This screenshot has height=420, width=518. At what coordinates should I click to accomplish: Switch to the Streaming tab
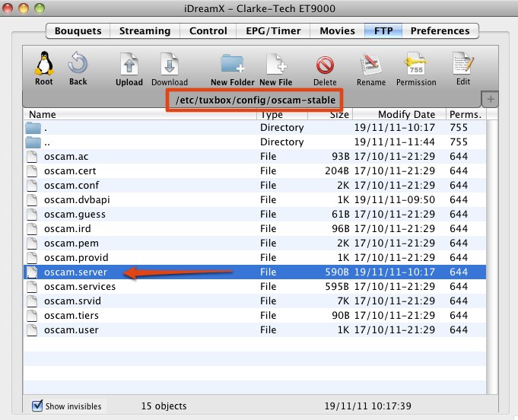[145, 31]
